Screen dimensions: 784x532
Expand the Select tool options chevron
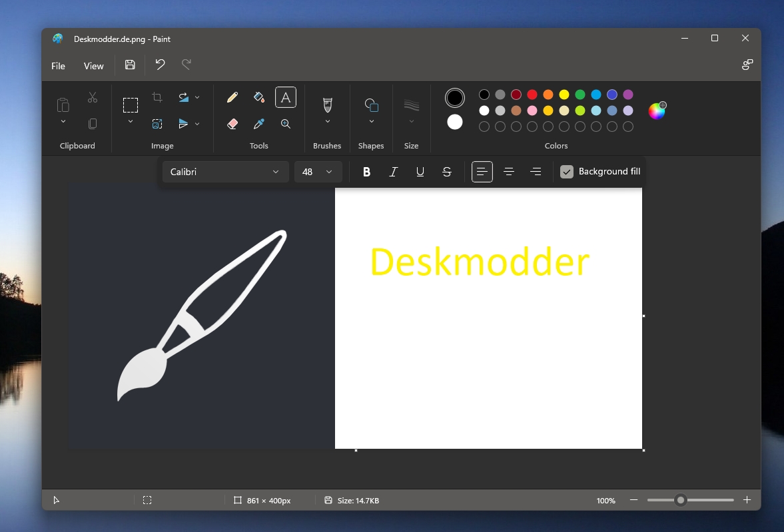(x=131, y=121)
